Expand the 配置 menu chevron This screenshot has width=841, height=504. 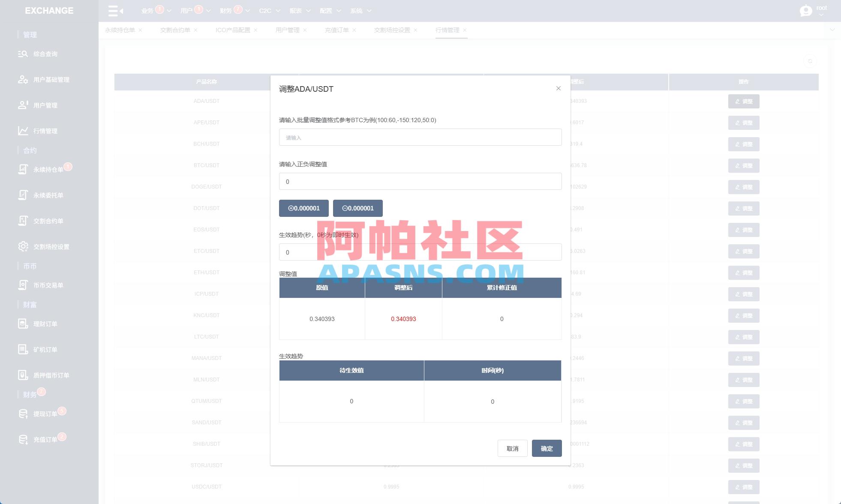[339, 11]
